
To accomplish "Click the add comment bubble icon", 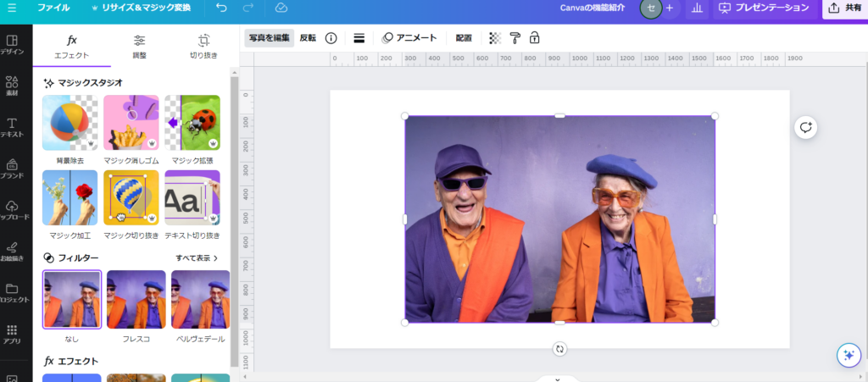I will [805, 127].
